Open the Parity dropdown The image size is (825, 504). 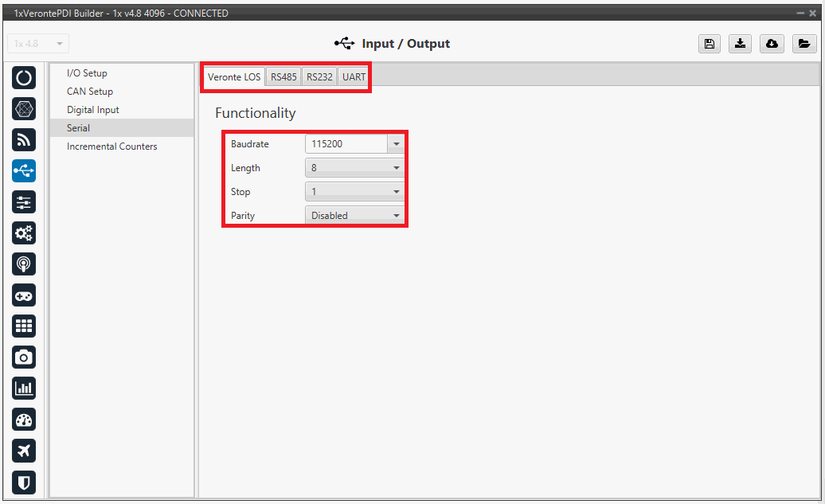396,216
